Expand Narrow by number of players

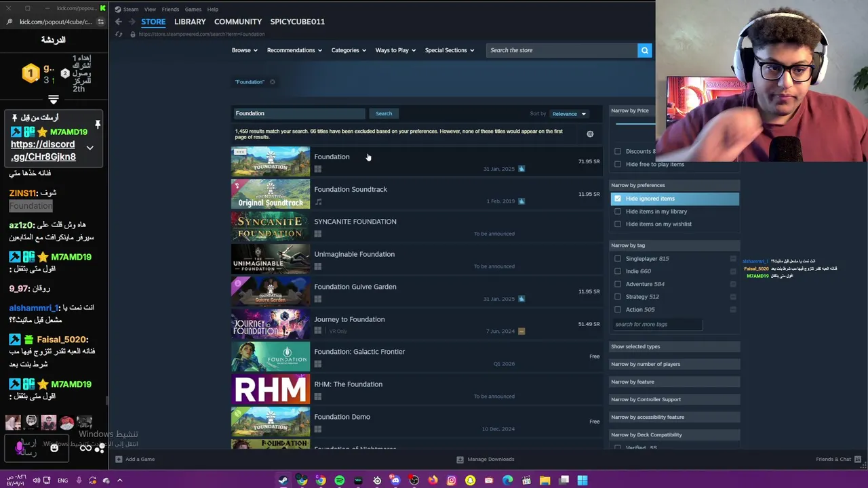[x=674, y=364]
